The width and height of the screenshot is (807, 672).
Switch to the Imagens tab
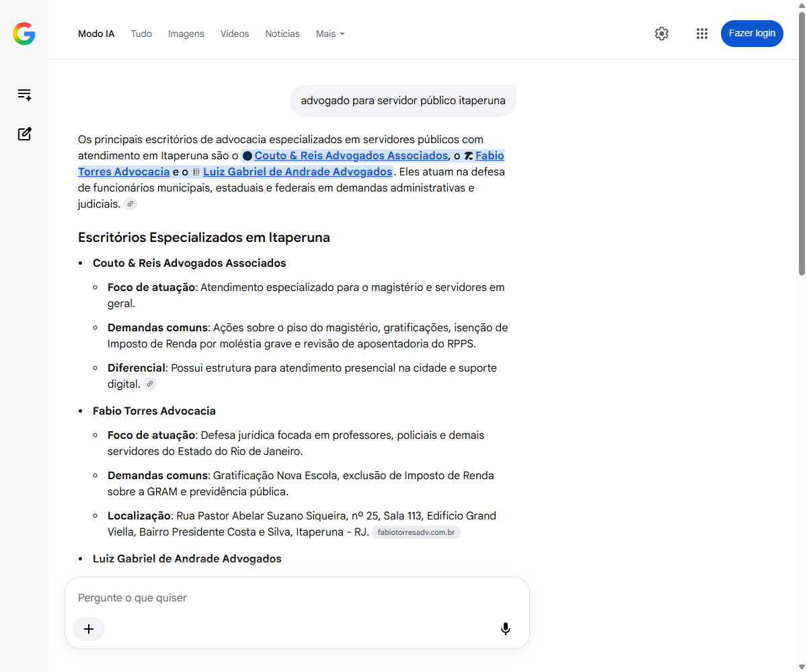[x=186, y=34]
